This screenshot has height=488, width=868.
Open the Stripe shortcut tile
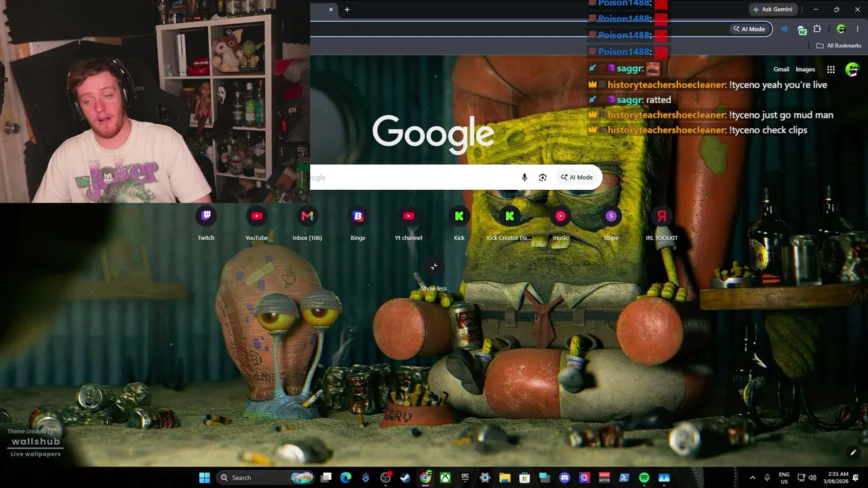(611, 224)
